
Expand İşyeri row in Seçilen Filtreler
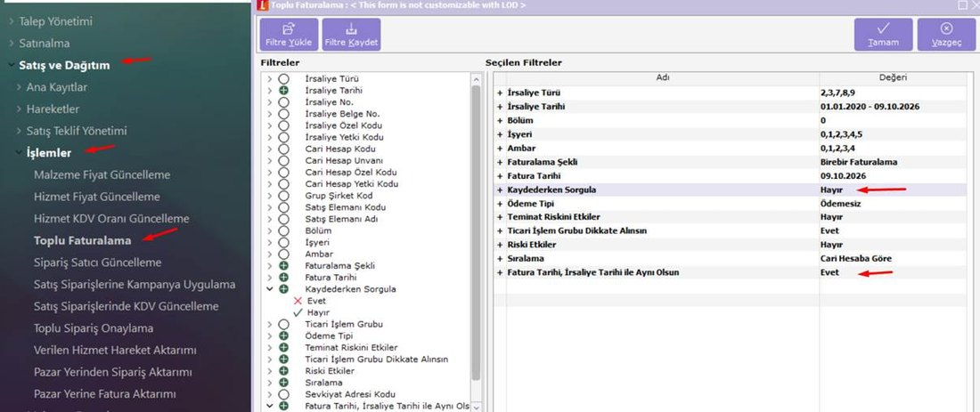pyautogui.click(x=500, y=134)
